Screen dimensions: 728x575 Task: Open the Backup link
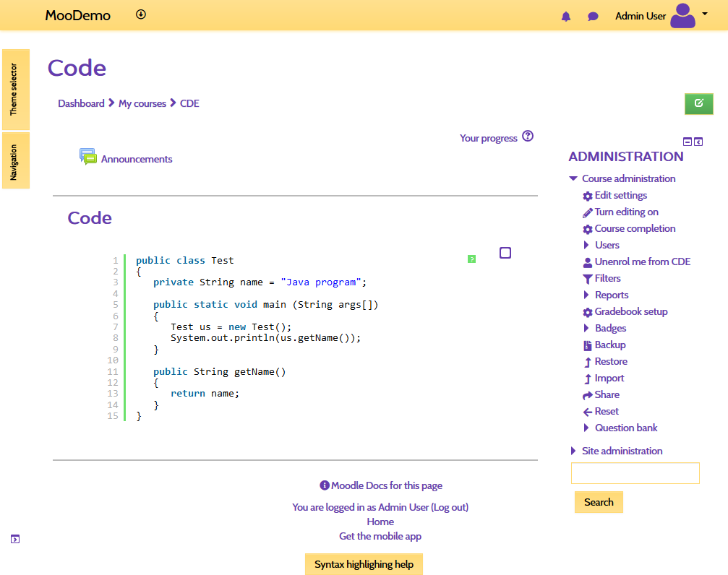click(x=610, y=345)
